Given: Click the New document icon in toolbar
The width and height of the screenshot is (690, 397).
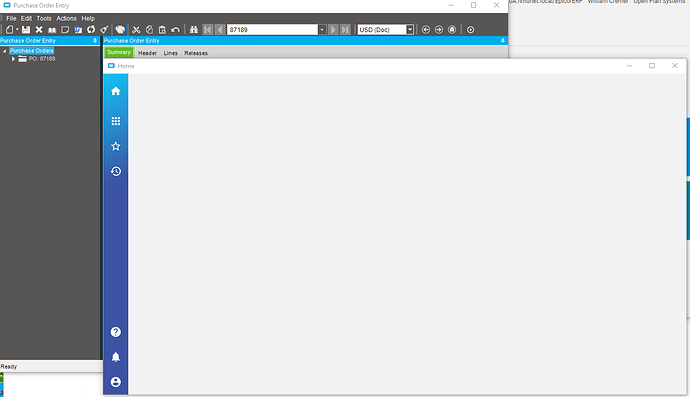Looking at the screenshot, I should pyautogui.click(x=9, y=29).
